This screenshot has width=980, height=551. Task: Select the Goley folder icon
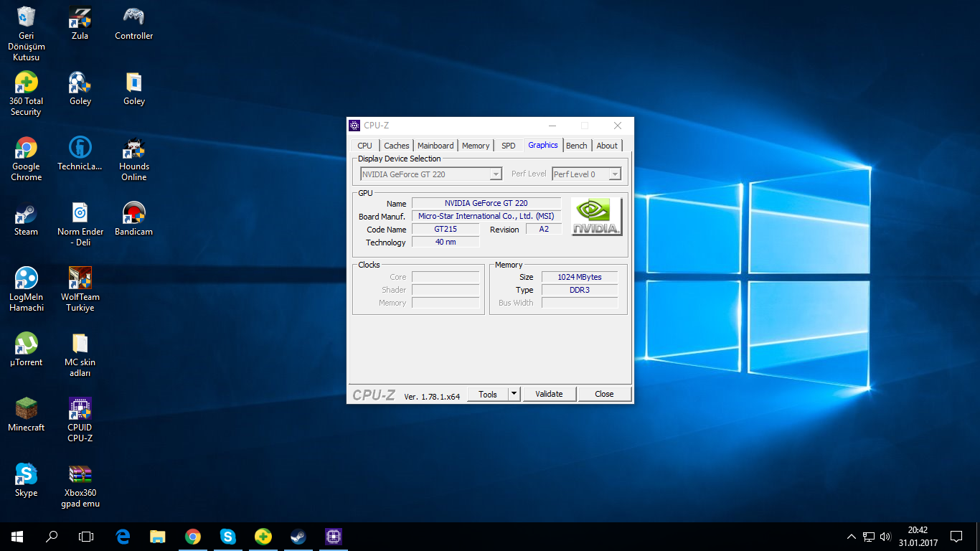[x=134, y=89]
